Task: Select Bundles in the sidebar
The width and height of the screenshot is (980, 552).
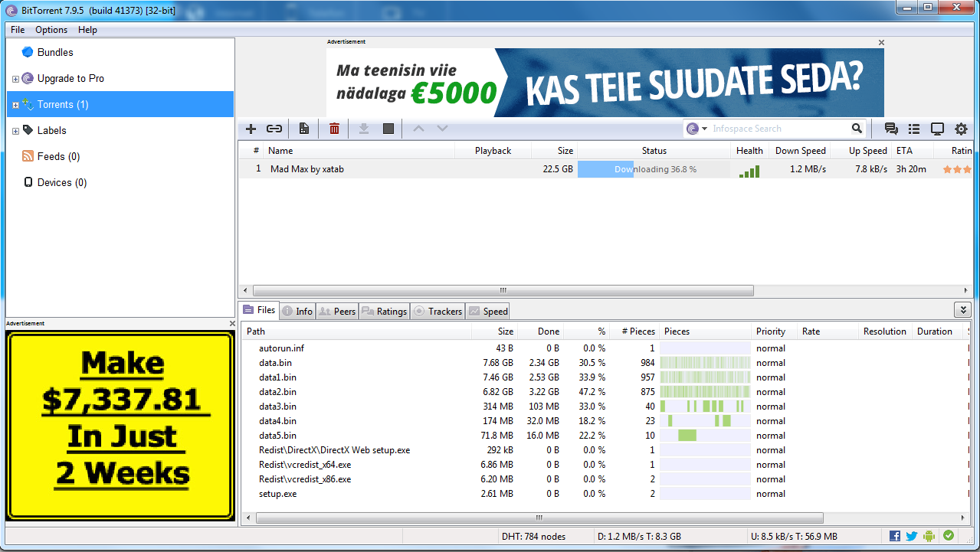Action: click(x=55, y=52)
